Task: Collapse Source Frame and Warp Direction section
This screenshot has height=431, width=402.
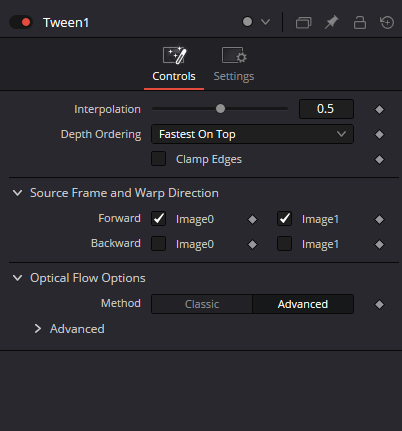Action: pyautogui.click(x=17, y=193)
